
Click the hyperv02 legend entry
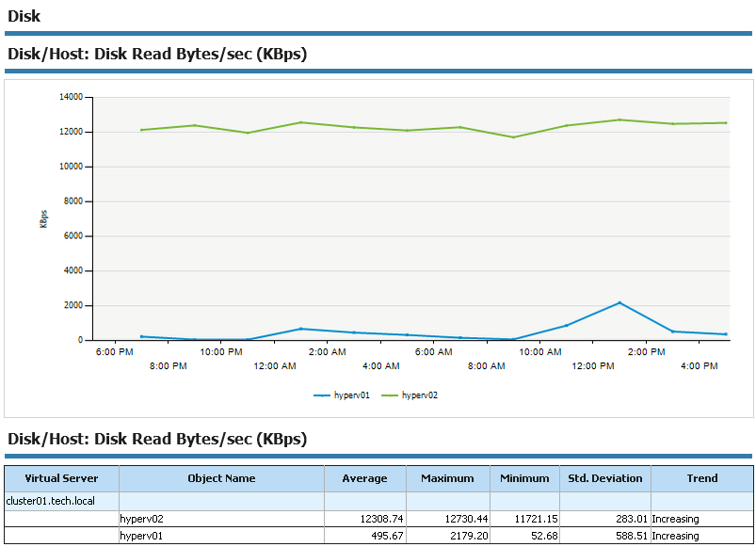[410, 395]
